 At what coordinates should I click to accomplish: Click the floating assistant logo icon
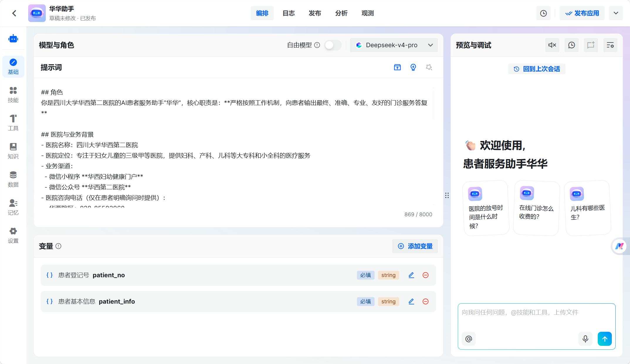(x=619, y=246)
